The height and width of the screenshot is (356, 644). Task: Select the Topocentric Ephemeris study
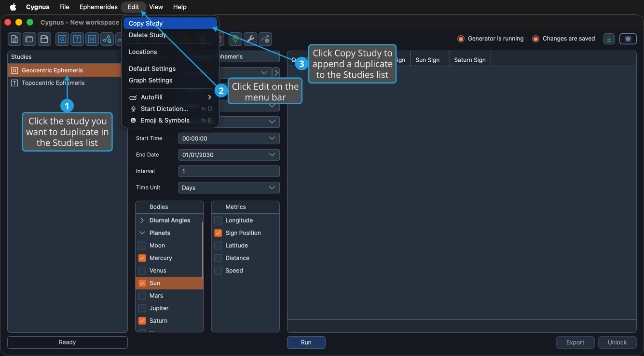pos(64,83)
